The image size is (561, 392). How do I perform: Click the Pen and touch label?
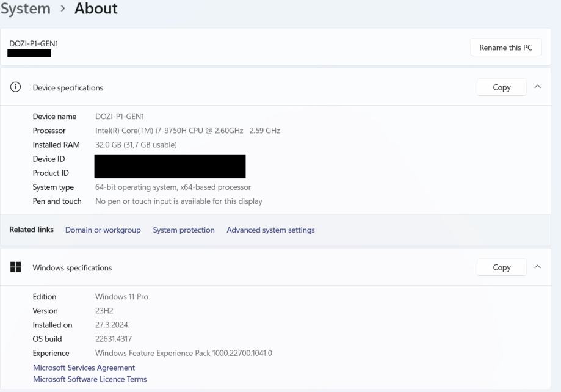coord(57,201)
